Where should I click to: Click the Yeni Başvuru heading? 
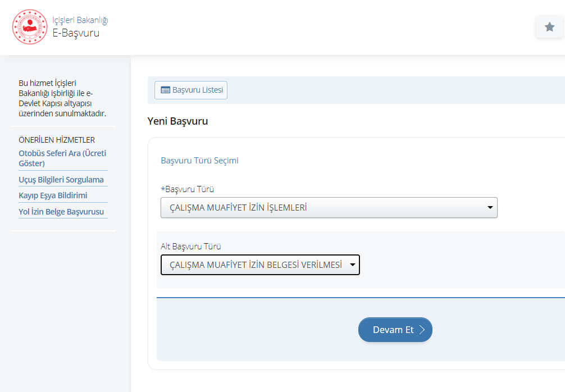tap(177, 121)
